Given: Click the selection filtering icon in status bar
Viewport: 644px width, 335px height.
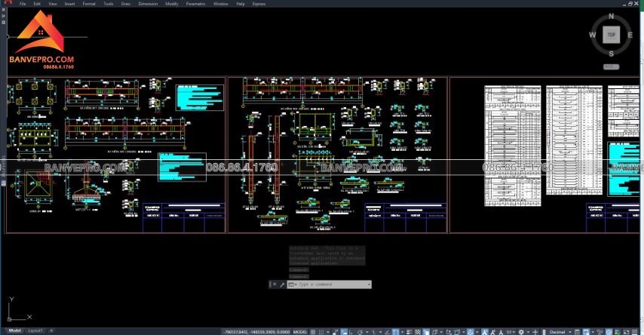Looking at the screenshot, I should point(458,331).
